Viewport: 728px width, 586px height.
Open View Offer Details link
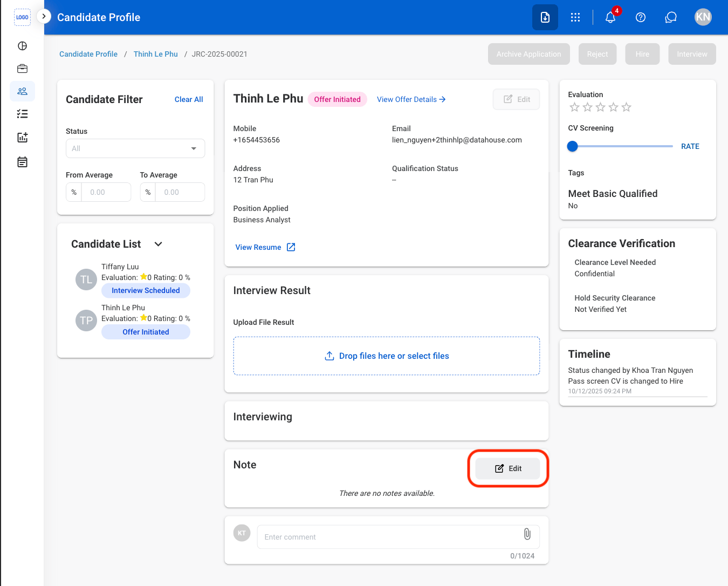(x=411, y=99)
